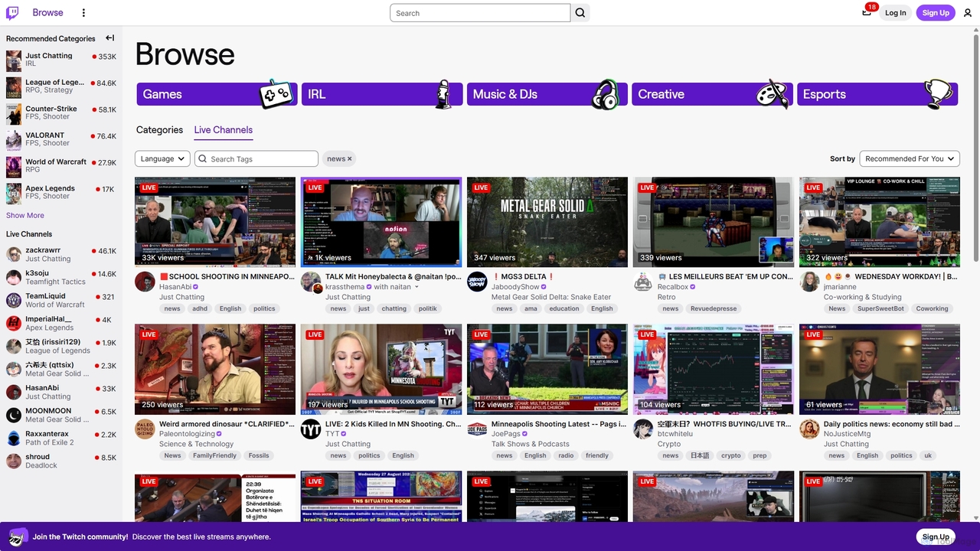Select Raxxanterax in Live Channels list
Image resolution: width=980 pixels, height=551 pixels.
pos(61,438)
